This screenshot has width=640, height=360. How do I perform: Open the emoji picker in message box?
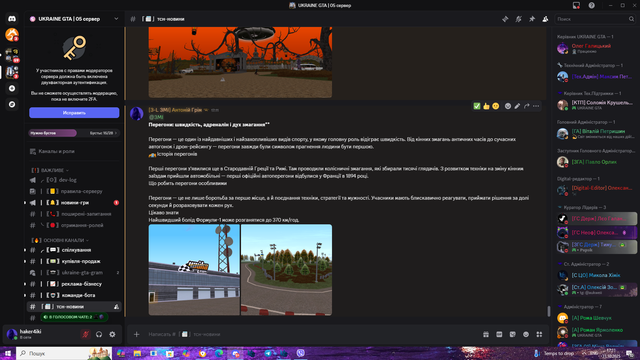pos(526,334)
